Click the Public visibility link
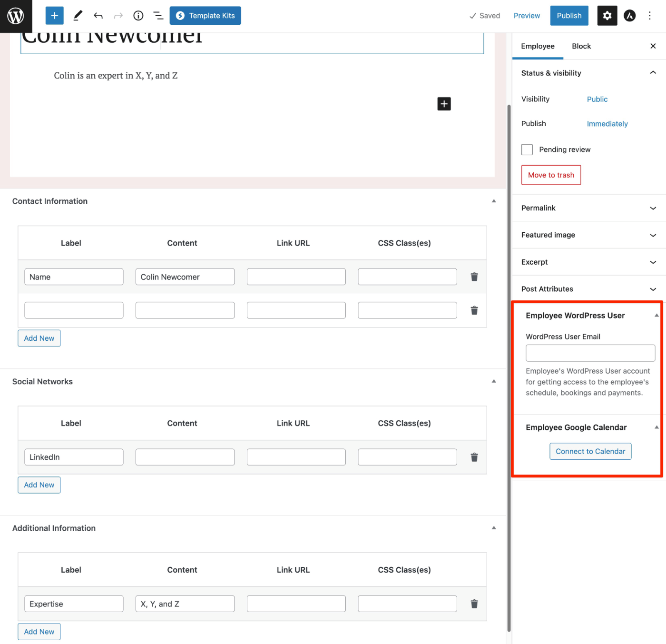This screenshot has height=644, width=666. coord(597,99)
